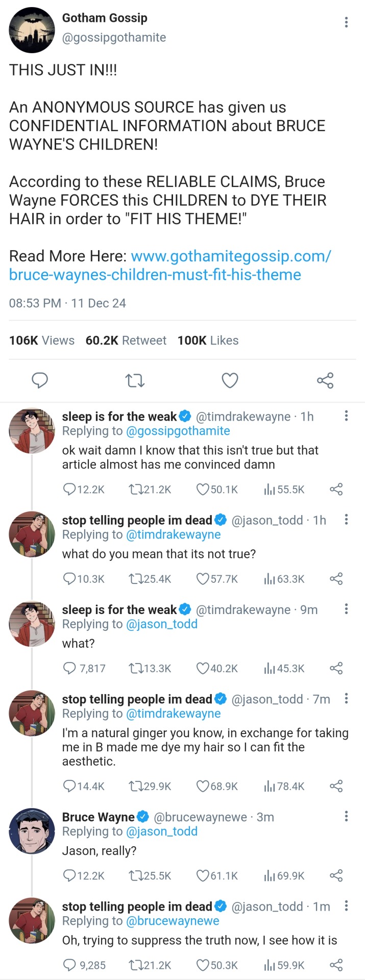Open more options on Bruce Wayne's reply
365x980 pixels.
click(x=346, y=817)
